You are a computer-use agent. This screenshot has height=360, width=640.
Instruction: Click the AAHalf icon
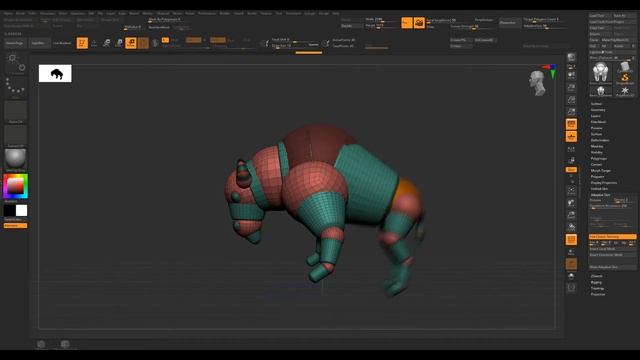571,112
